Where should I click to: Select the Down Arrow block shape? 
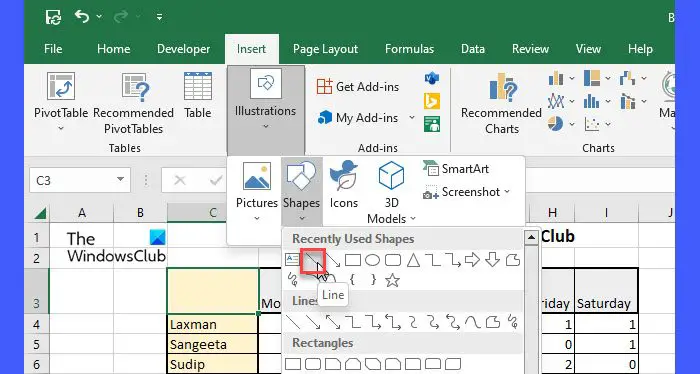point(492,260)
